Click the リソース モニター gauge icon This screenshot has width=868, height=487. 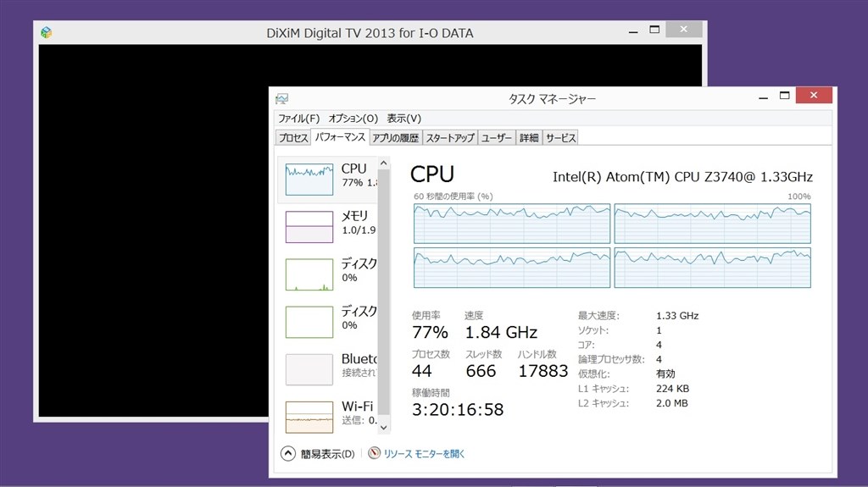pyautogui.click(x=374, y=453)
